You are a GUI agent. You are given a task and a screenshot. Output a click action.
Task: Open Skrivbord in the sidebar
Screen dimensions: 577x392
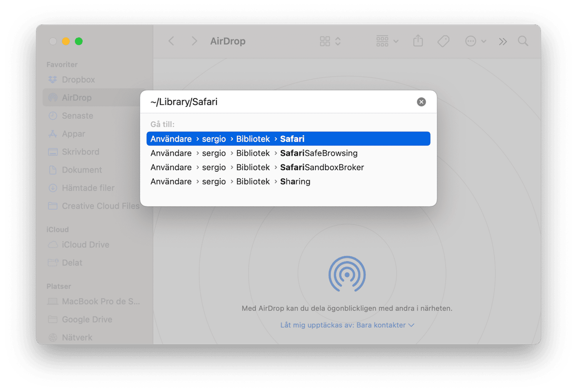click(x=74, y=152)
